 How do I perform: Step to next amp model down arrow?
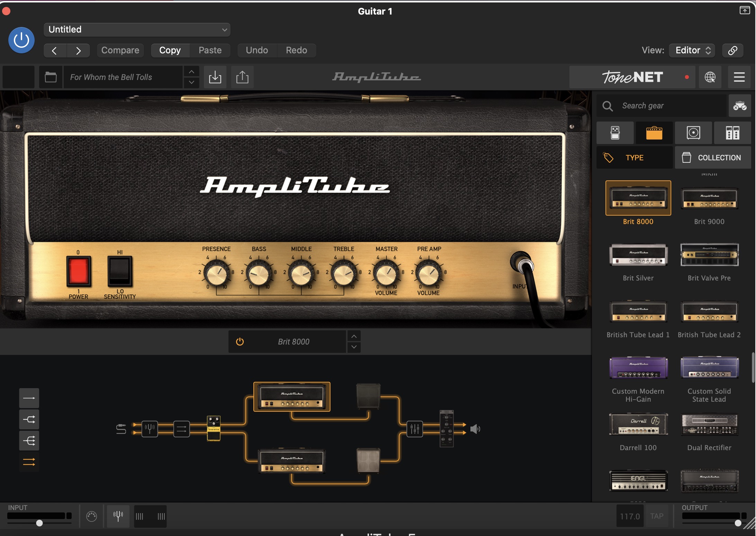[x=354, y=347]
